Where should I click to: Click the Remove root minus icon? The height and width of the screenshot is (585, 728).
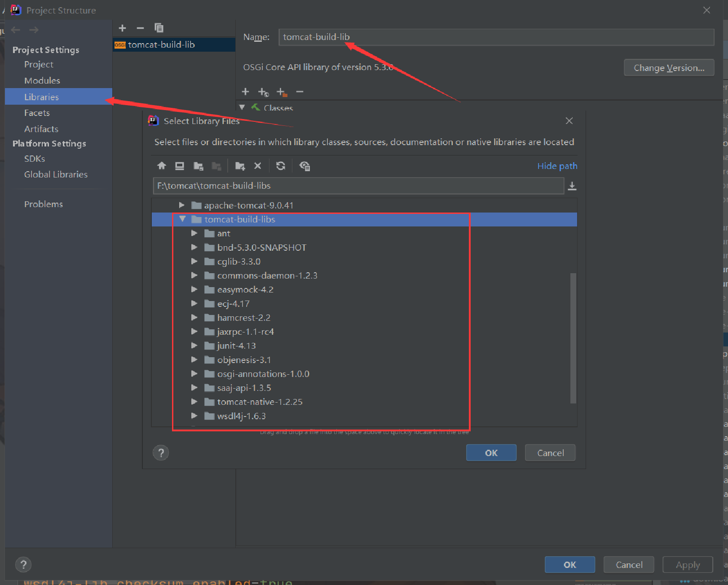pyautogui.click(x=300, y=92)
